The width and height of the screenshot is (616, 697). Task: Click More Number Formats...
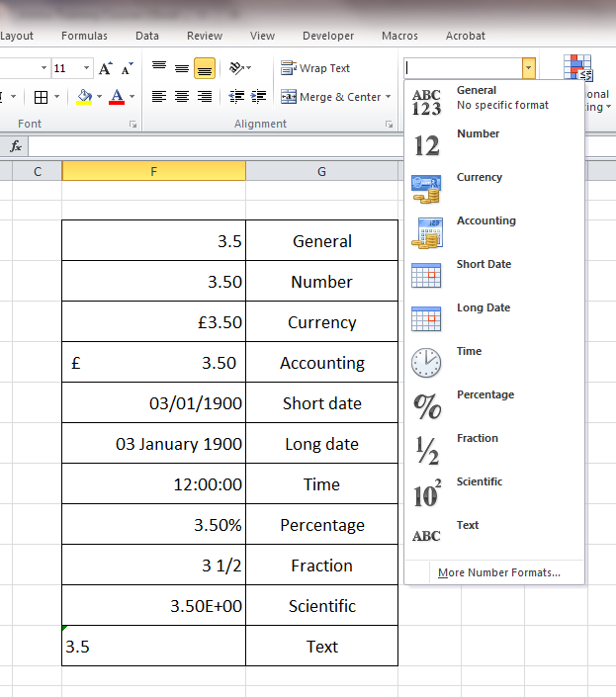tap(499, 572)
